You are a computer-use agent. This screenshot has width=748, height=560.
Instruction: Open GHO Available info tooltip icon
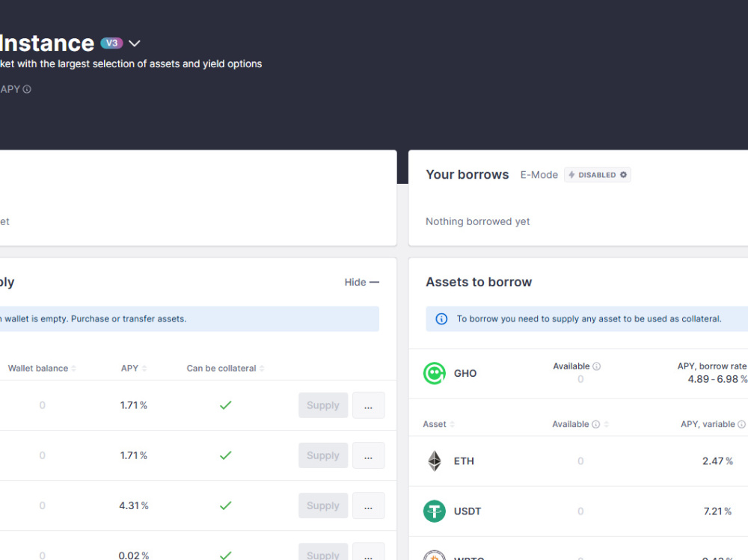tap(596, 366)
